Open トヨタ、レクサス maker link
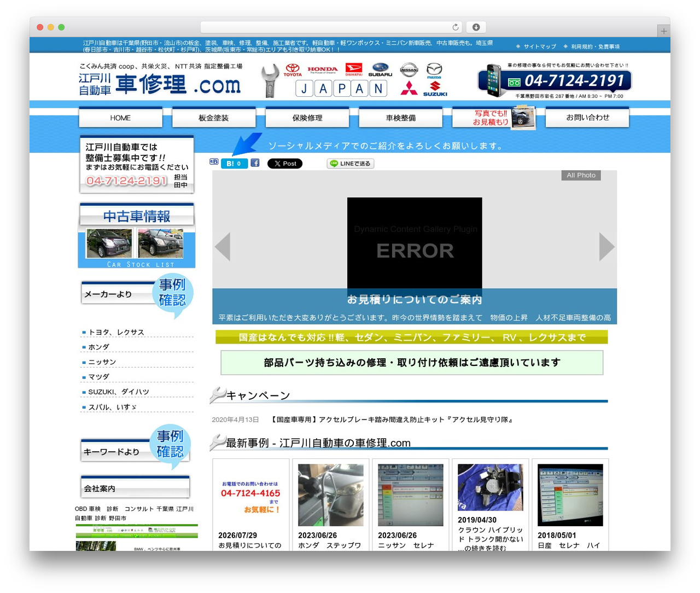Image resolution: width=700 pixels, height=593 pixels. 116,332
